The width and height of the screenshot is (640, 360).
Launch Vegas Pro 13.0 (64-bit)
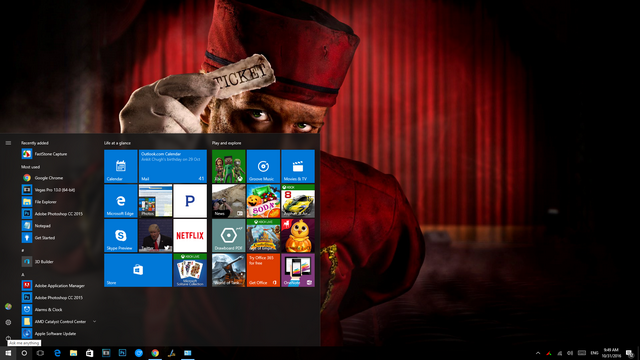(59, 190)
